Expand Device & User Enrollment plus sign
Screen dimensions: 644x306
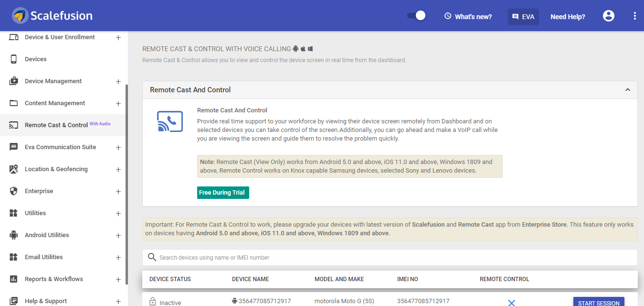[118, 38]
